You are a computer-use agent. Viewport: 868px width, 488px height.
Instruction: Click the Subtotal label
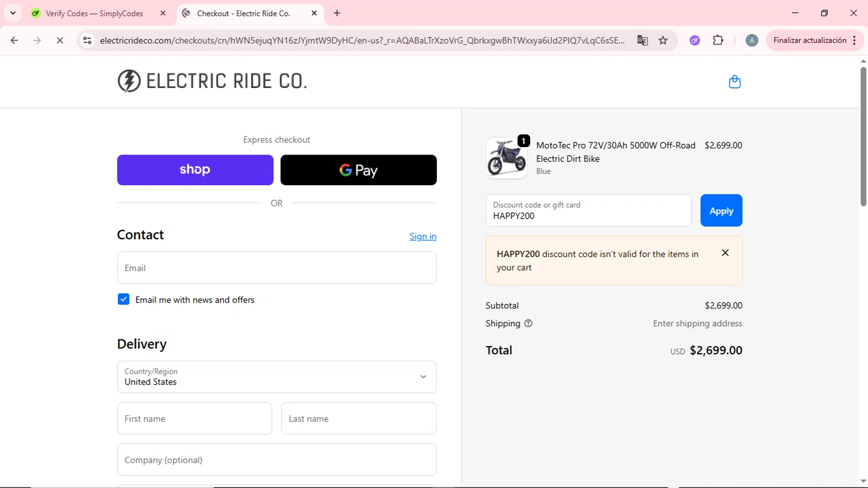[502, 306]
